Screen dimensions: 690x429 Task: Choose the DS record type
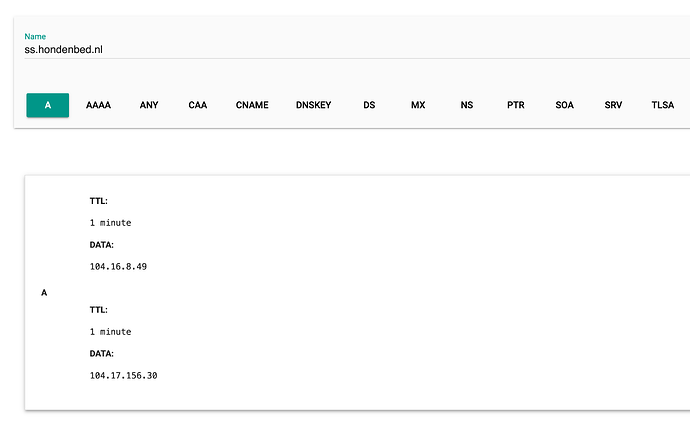coord(369,105)
